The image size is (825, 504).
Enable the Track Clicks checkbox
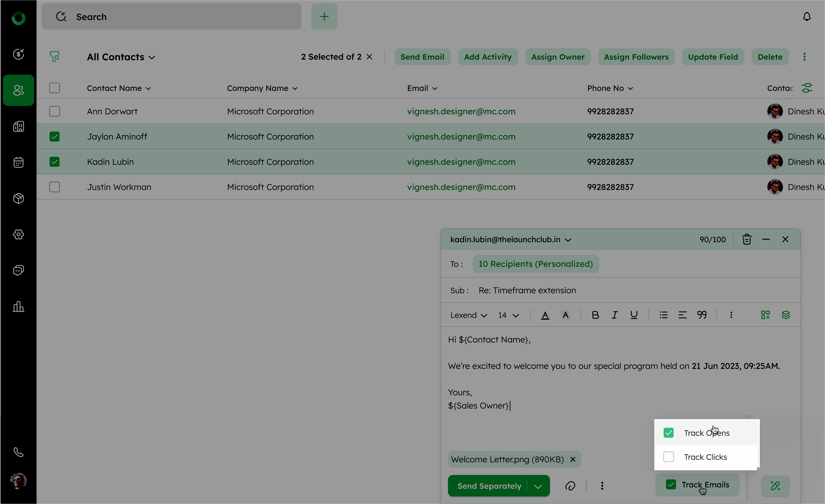click(x=668, y=457)
